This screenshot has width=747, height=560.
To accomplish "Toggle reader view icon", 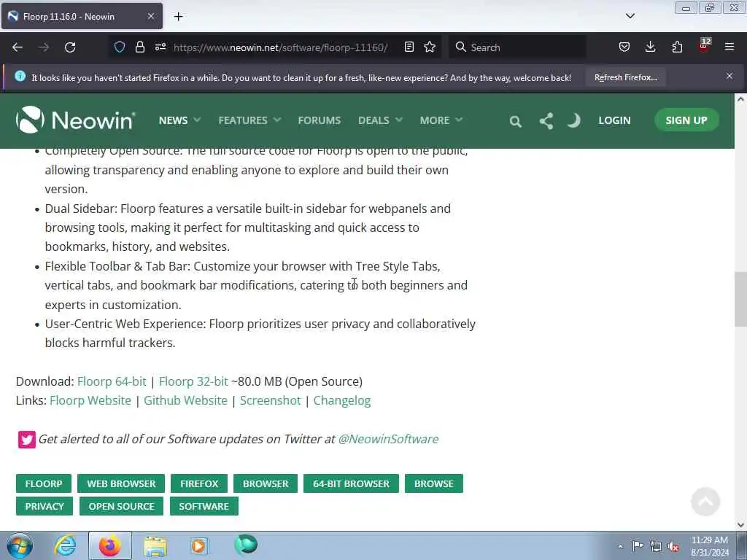I will pyautogui.click(x=409, y=47).
